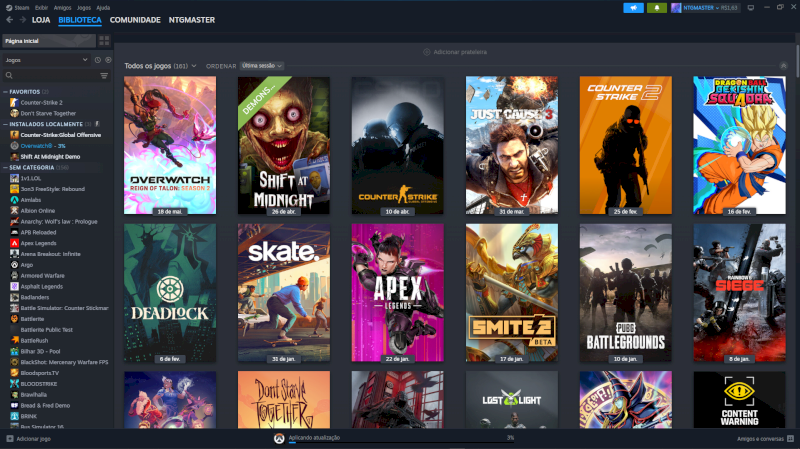Open the NTGMASTER profile tab
The image size is (800, 449).
(192, 20)
